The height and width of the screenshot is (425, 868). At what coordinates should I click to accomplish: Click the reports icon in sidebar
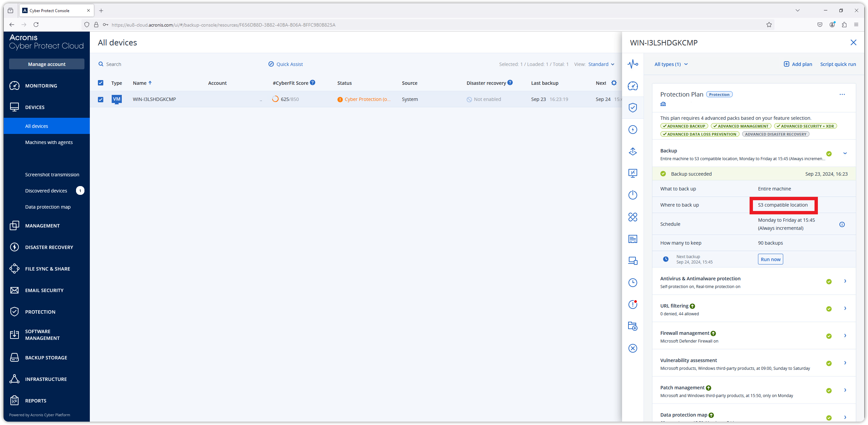pos(15,401)
